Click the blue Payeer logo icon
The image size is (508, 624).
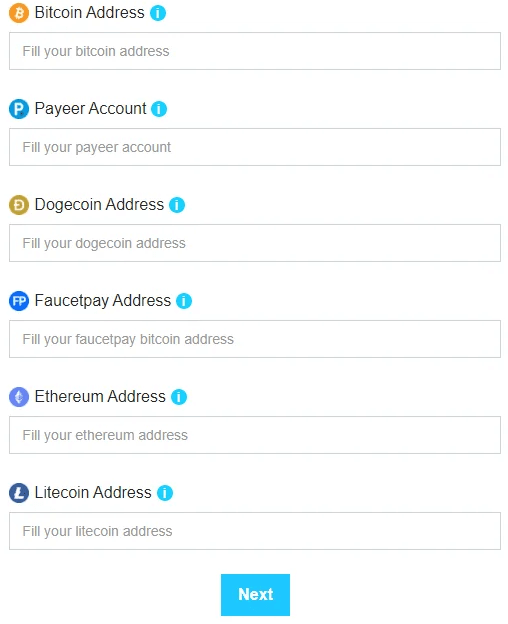[x=19, y=109]
